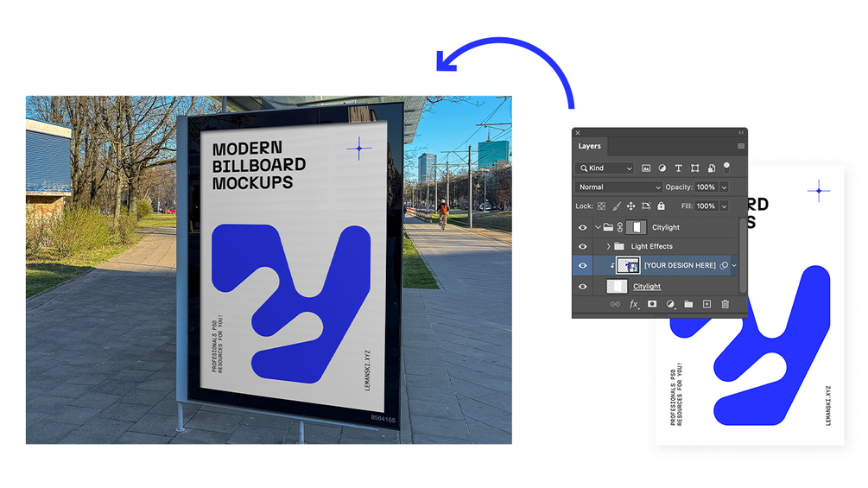Delete layer trash icon

tap(725, 304)
